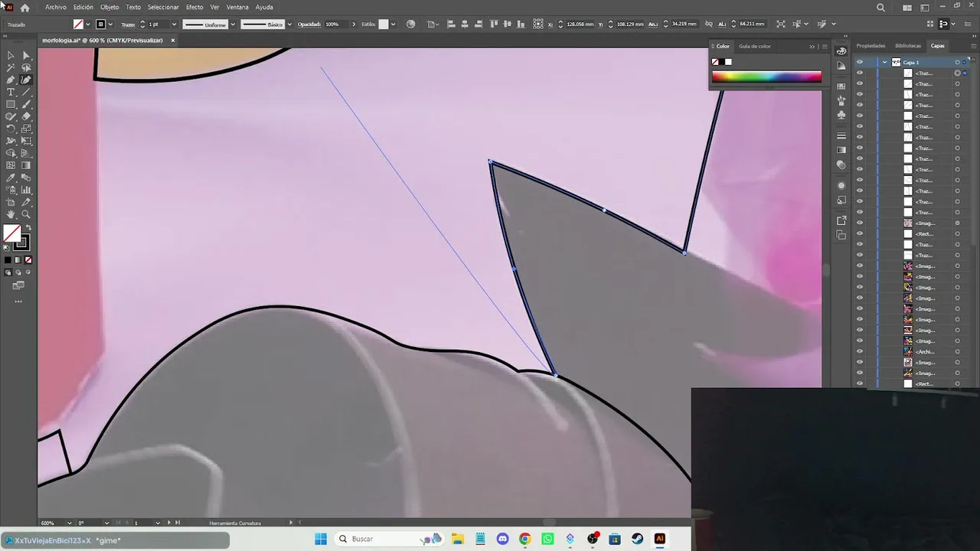Select the Selection tool arrow
The width and height of the screenshot is (980, 551).
[11, 55]
